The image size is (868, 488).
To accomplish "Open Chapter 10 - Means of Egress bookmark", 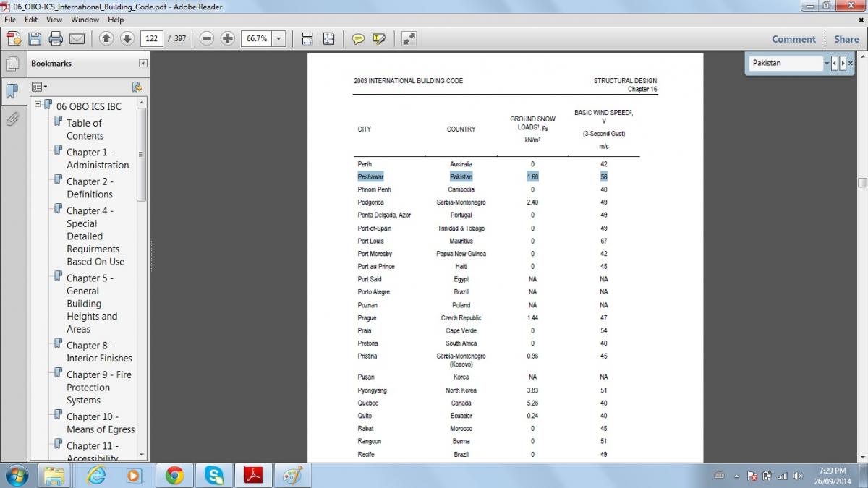I will coord(101,423).
